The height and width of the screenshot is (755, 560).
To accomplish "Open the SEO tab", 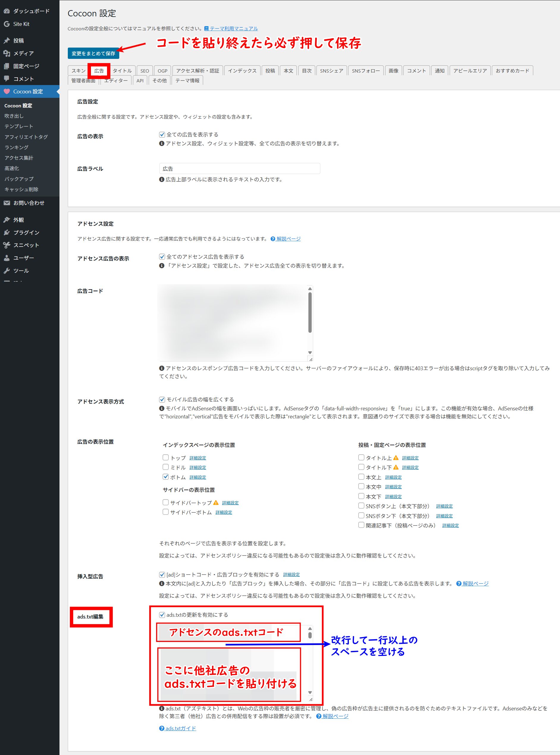I will tap(145, 70).
